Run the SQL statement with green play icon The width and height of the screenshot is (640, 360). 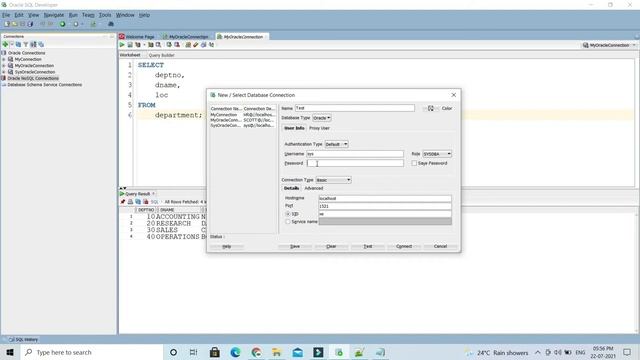[122, 44]
